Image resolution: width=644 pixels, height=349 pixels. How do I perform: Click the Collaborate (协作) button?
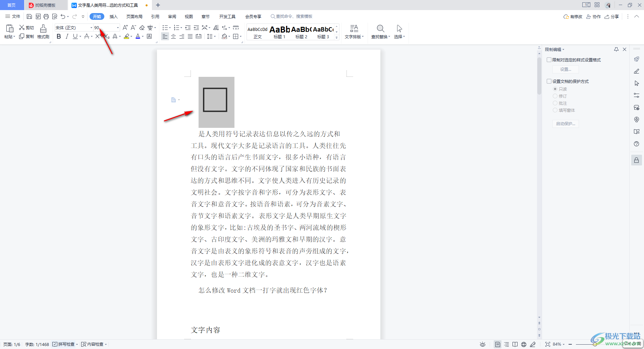[594, 16]
